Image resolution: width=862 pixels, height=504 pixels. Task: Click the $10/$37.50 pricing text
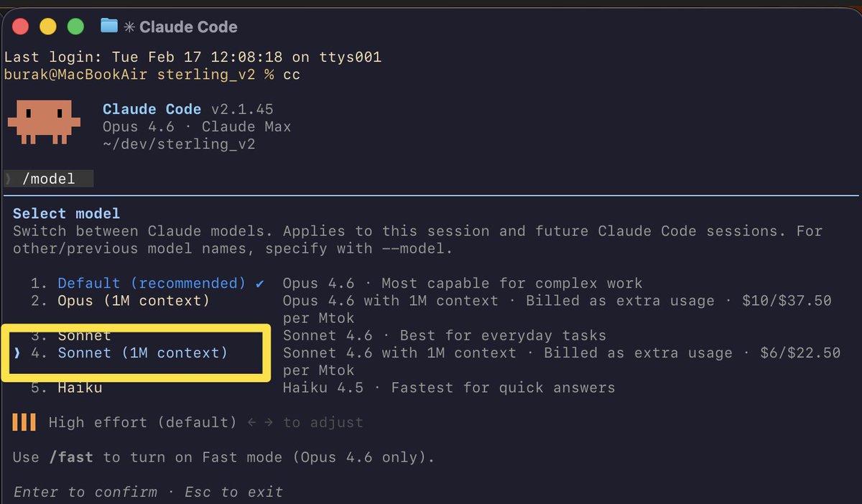point(787,300)
